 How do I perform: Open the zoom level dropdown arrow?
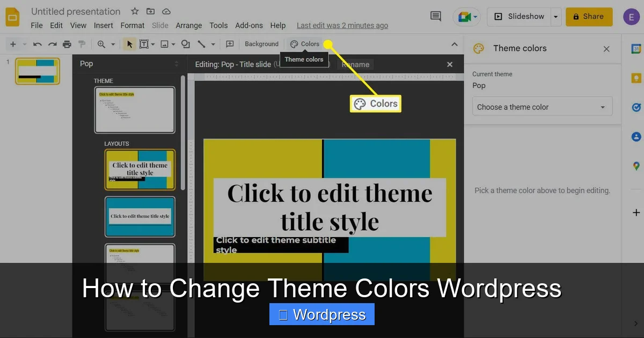tap(113, 45)
